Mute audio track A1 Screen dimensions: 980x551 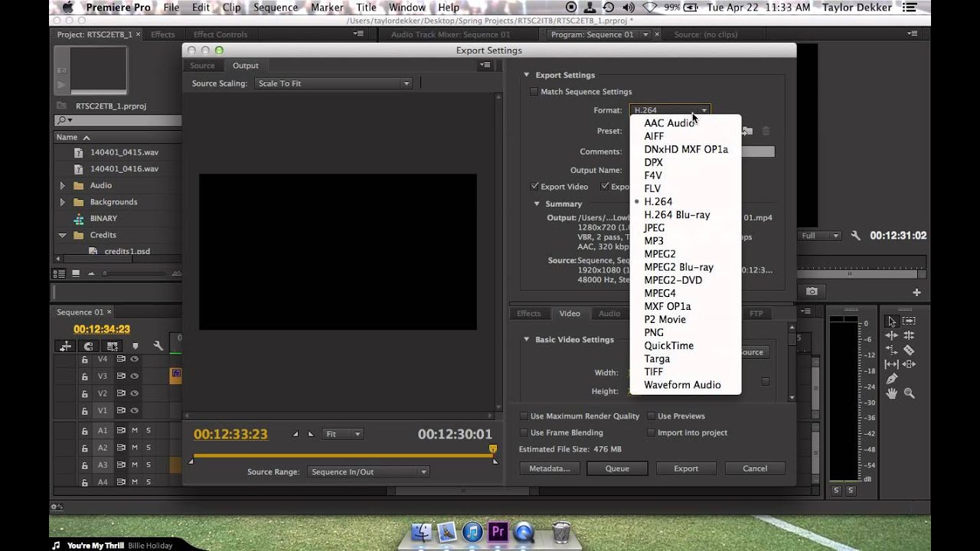[135, 430]
